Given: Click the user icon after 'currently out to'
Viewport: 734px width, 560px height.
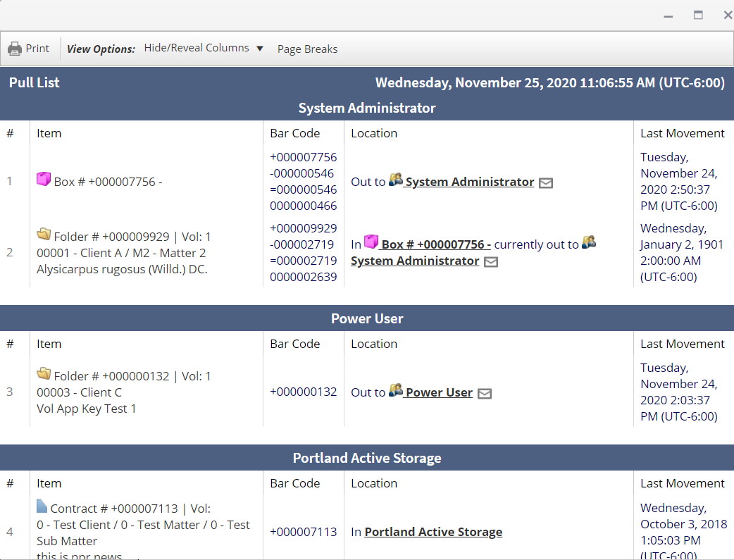Looking at the screenshot, I should (589, 242).
